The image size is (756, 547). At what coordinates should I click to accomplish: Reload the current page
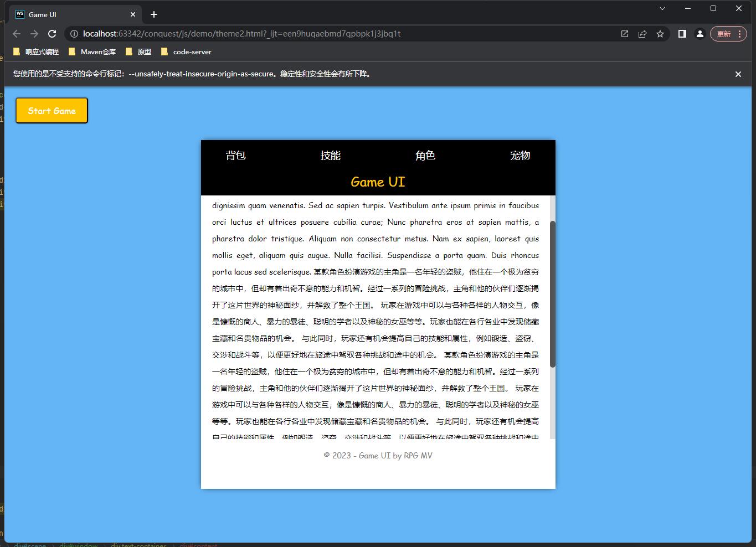pos(52,34)
